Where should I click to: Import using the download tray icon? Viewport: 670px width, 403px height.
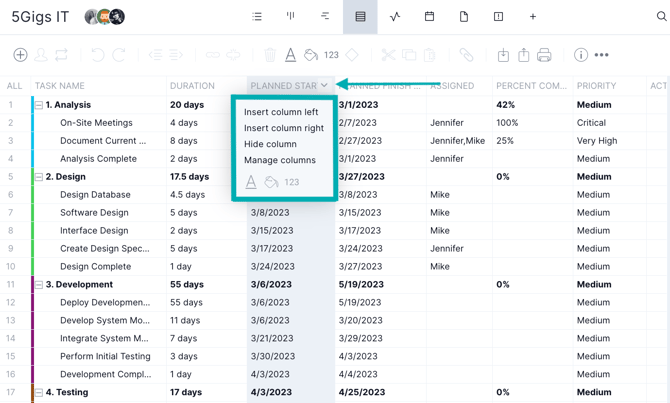pos(503,55)
